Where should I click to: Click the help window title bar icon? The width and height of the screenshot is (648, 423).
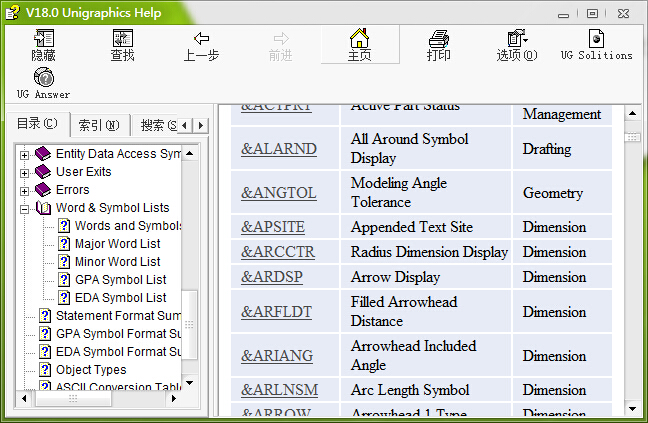coord(12,12)
